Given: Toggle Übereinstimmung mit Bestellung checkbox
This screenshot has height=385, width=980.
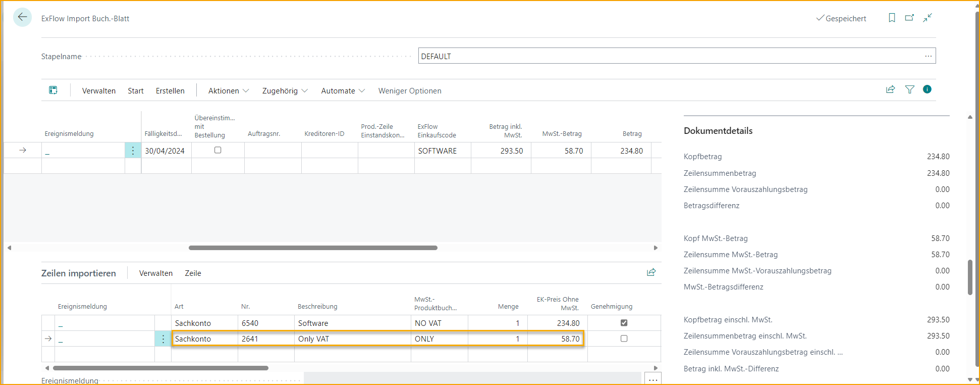Looking at the screenshot, I should coord(217,150).
